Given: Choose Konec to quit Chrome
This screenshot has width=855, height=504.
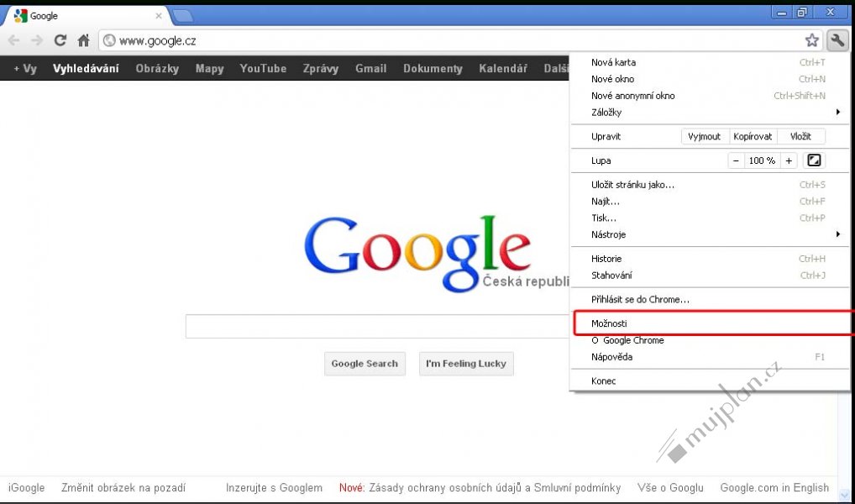Looking at the screenshot, I should [x=710, y=381].
